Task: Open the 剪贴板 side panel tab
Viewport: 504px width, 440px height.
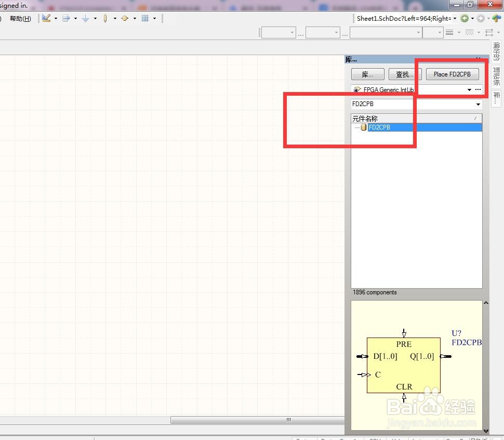Action: pos(496,76)
